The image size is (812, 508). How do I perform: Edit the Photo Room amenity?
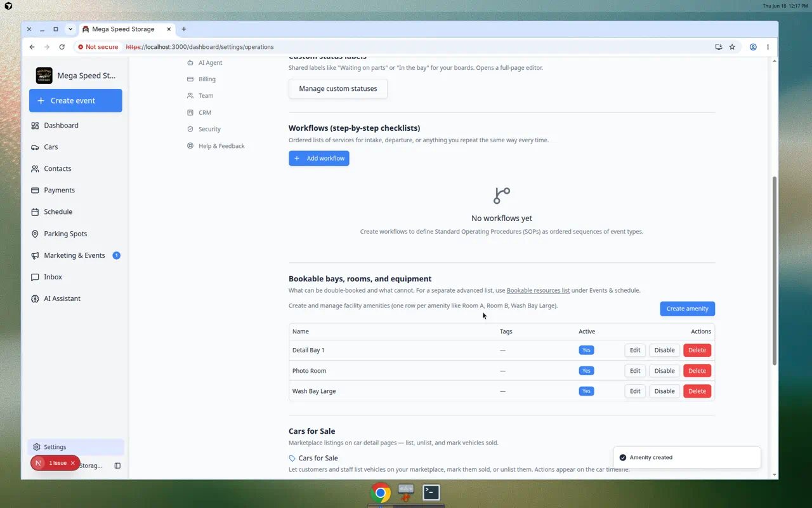coord(635,371)
